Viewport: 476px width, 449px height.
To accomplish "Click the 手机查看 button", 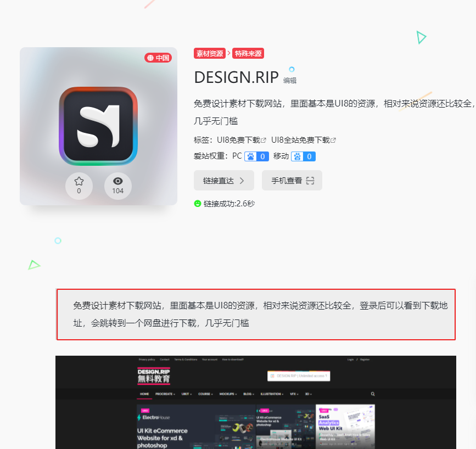I will pos(292,181).
